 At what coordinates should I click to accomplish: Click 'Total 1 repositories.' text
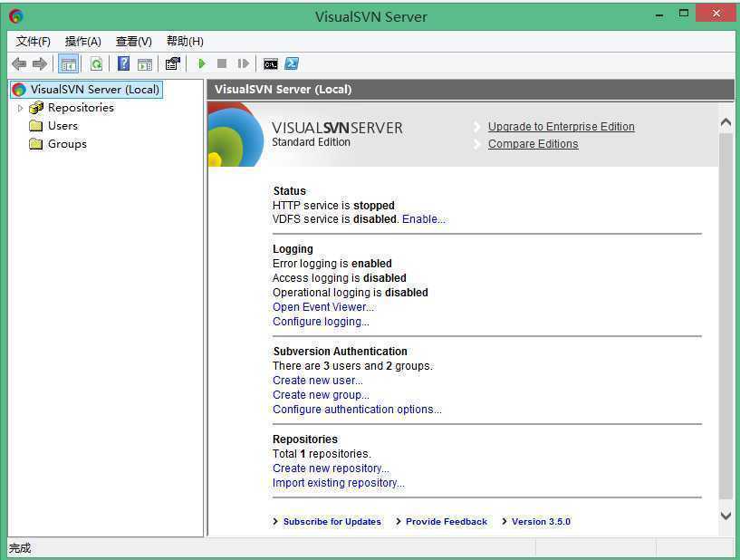coord(322,454)
